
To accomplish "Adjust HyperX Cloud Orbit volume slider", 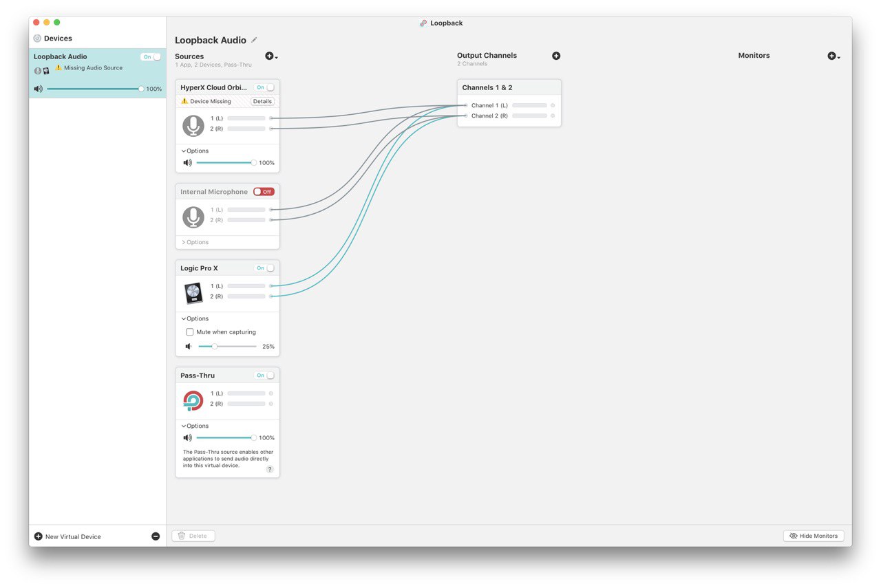I will [226, 163].
